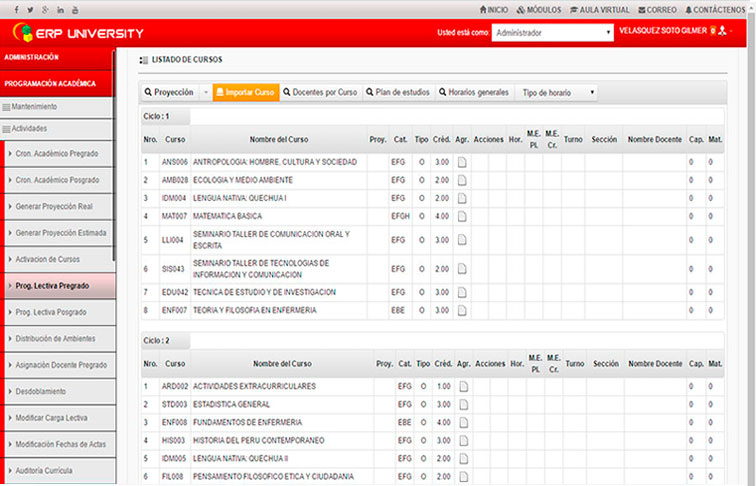Open the CONTÁCTENOS link
756x486 pixels.
[x=716, y=10]
